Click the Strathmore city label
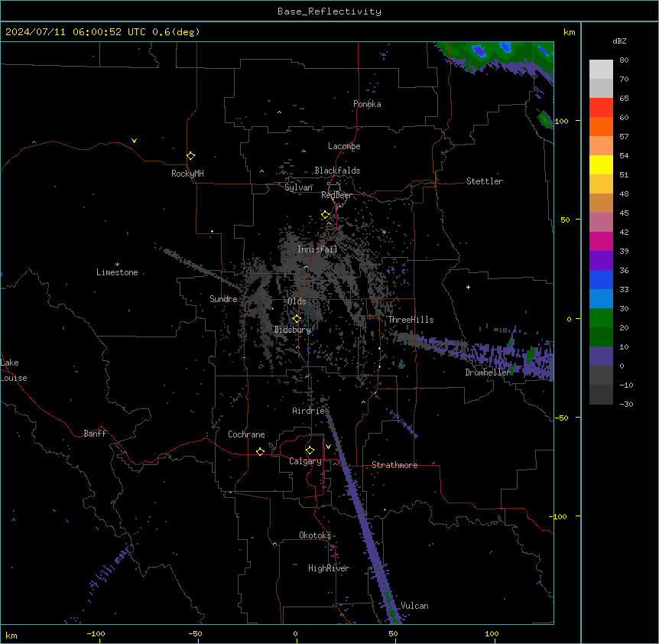Screen dimensions: 659x644 coord(394,465)
